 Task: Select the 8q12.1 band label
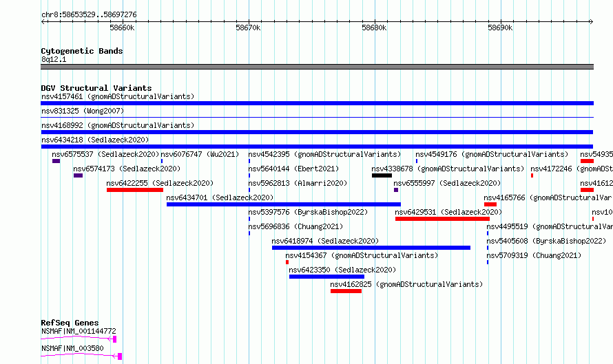[54, 59]
